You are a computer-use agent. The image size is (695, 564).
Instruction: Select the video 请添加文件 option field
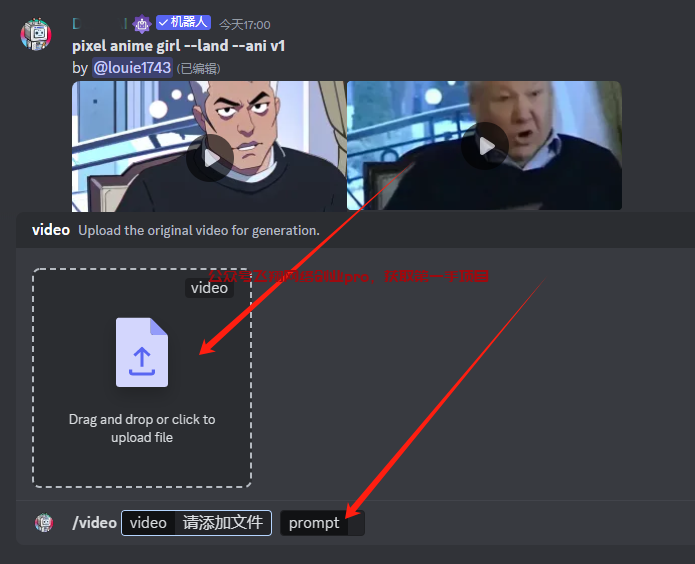pyautogui.click(x=196, y=523)
